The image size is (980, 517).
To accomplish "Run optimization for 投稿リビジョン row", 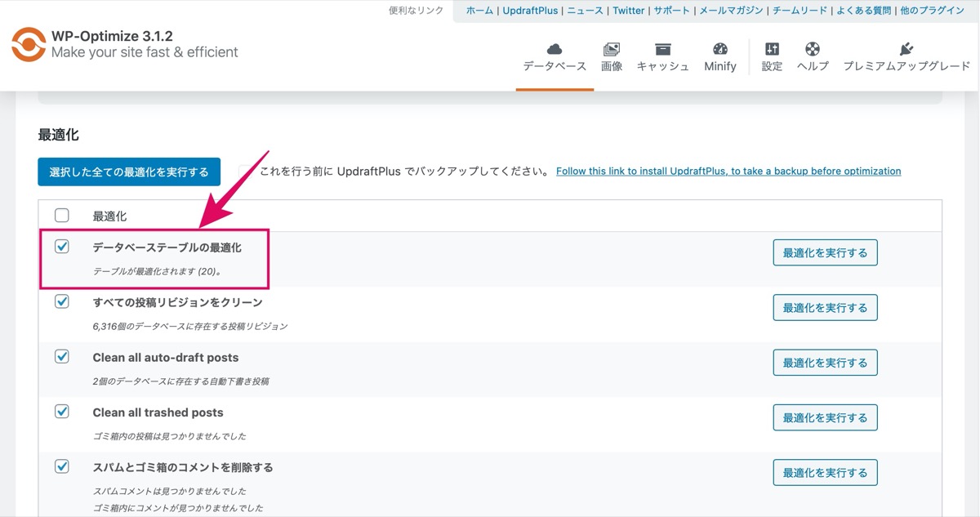I will (x=825, y=308).
